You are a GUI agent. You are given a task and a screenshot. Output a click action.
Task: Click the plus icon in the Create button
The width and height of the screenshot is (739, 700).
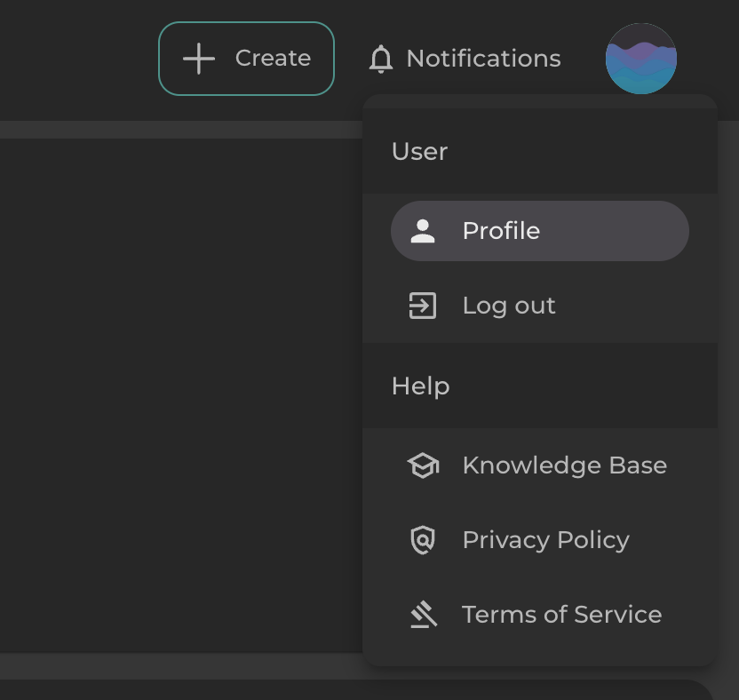click(199, 59)
